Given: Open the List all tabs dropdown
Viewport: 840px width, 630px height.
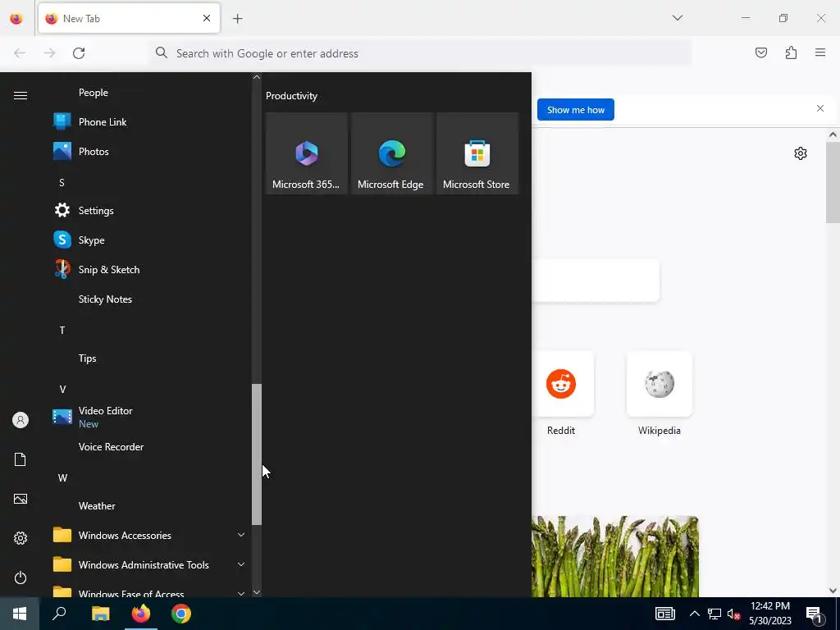Looking at the screenshot, I should coord(677,18).
